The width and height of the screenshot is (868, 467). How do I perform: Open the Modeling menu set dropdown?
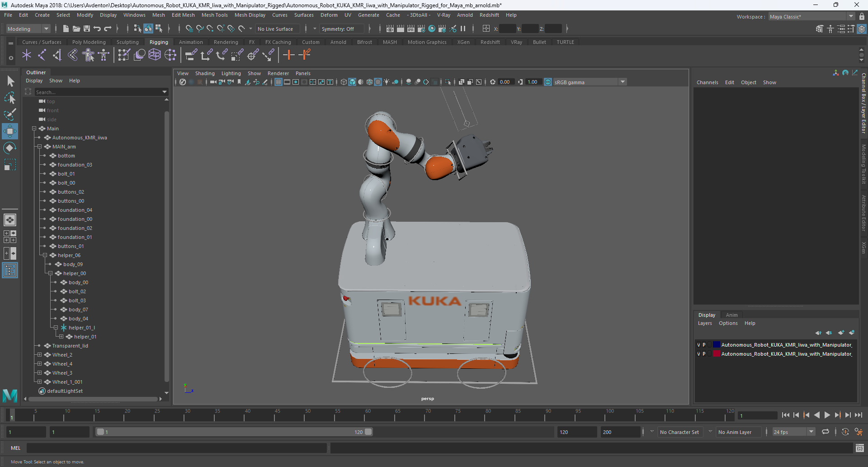(x=28, y=29)
